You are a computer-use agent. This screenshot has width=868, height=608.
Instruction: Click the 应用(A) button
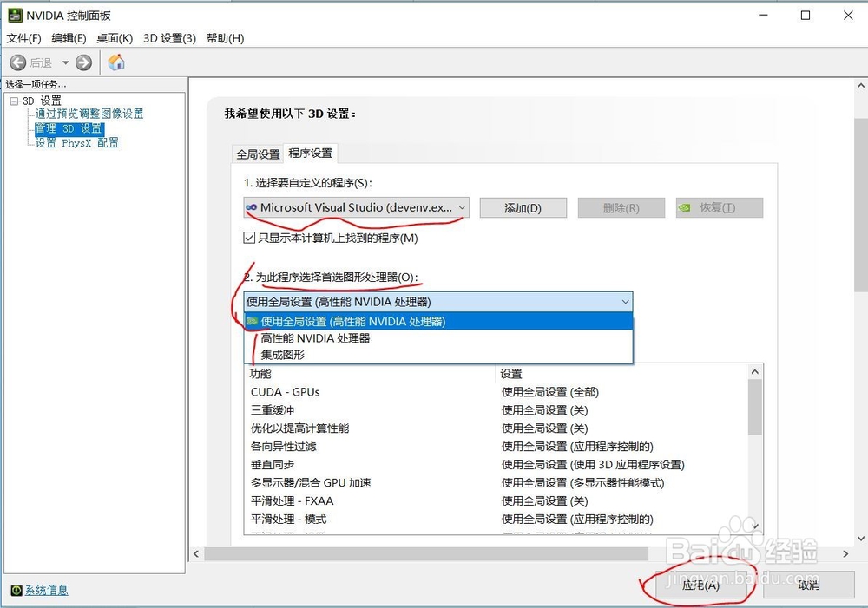700,585
